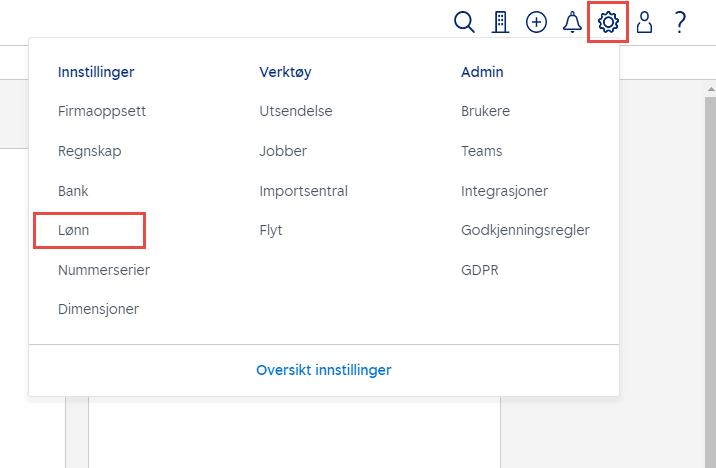Open the Bank settings entry
This screenshot has height=468, width=716.
pos(73,190)
